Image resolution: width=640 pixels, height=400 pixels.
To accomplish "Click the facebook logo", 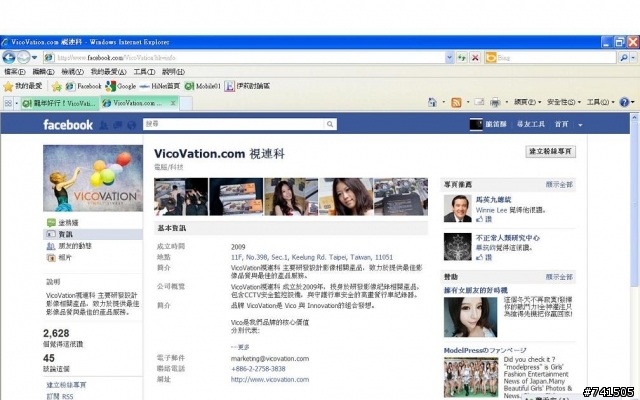I will 68,124.
